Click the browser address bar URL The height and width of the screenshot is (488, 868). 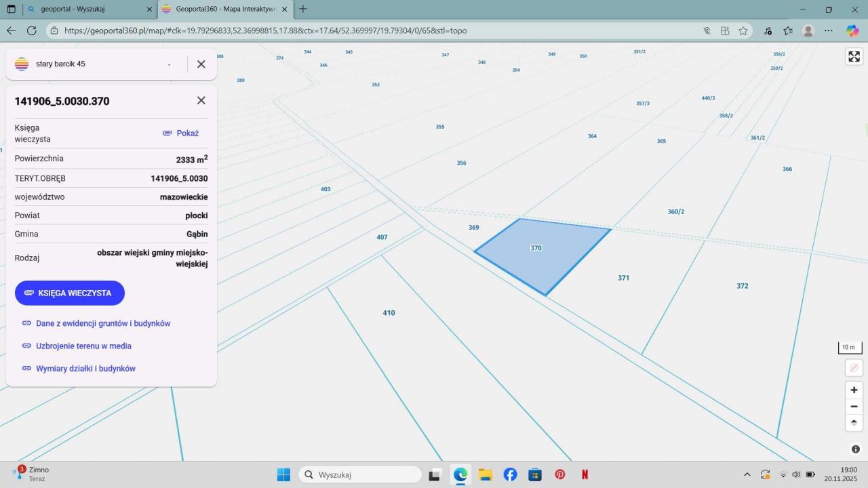(x=264, y=30)
